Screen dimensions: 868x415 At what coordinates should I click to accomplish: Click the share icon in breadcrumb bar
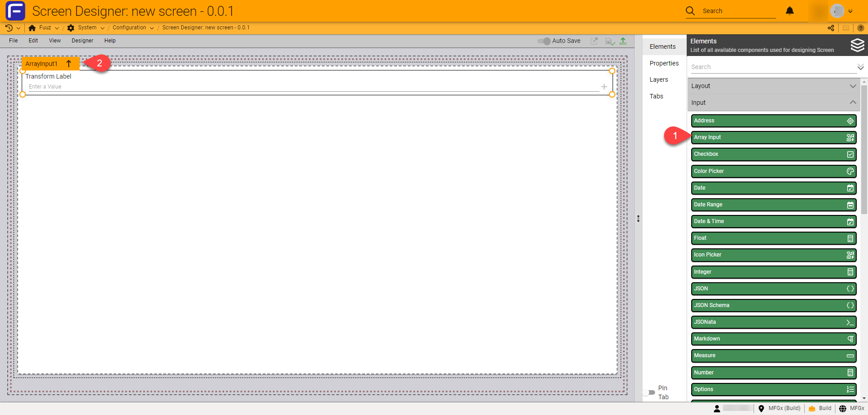[x=831, y=28]
